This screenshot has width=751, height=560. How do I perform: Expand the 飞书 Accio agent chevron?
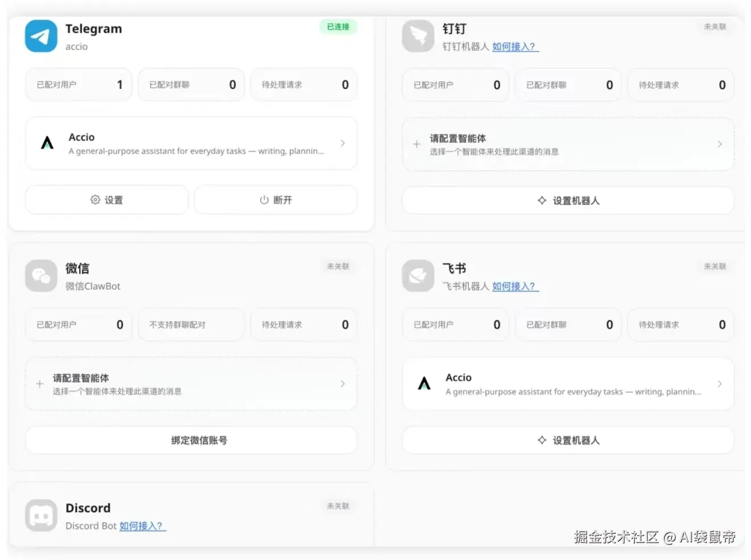click(720, 384)
